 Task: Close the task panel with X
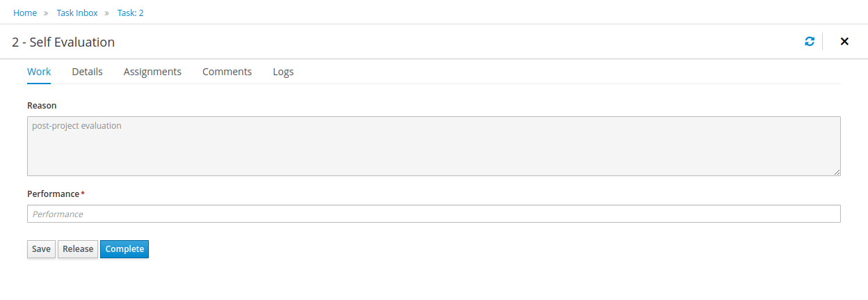pyautogui.click(x=844, y=42)
